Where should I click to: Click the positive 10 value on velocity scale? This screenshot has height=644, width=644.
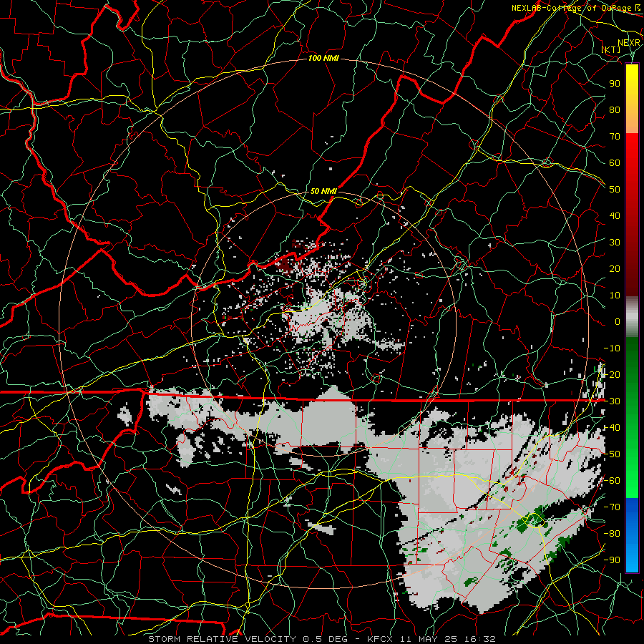coord(615,296)
